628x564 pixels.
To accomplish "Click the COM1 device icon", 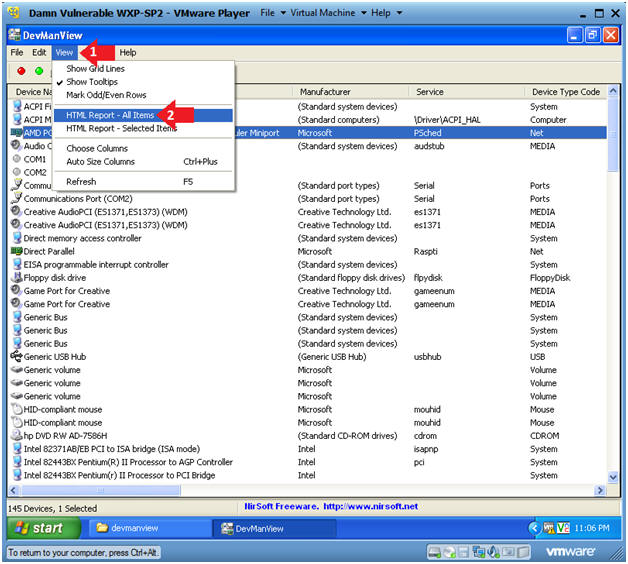I will tap(16, 159).
